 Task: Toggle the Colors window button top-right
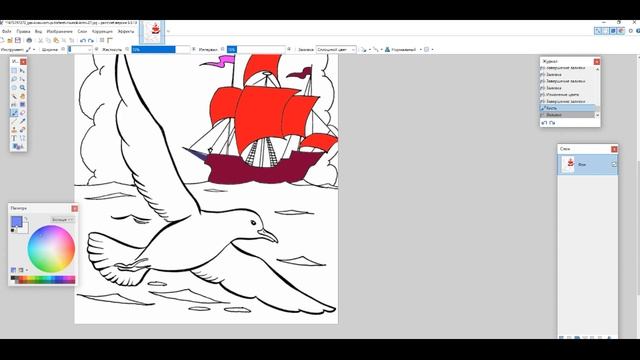coord(621,31)
